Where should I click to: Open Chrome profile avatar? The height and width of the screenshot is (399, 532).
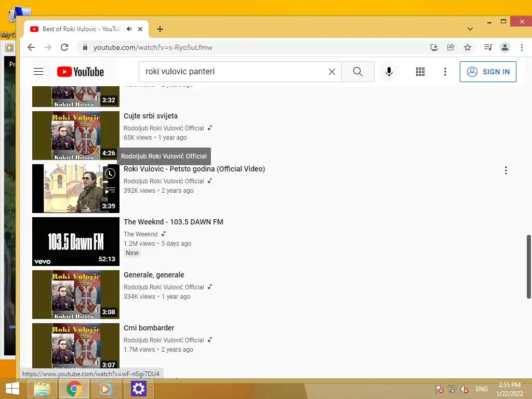[505, 47]
